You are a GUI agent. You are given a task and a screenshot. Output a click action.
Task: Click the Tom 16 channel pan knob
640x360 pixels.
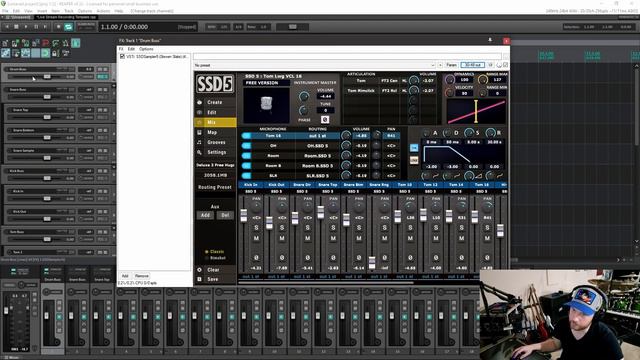[x=487, y=207]
